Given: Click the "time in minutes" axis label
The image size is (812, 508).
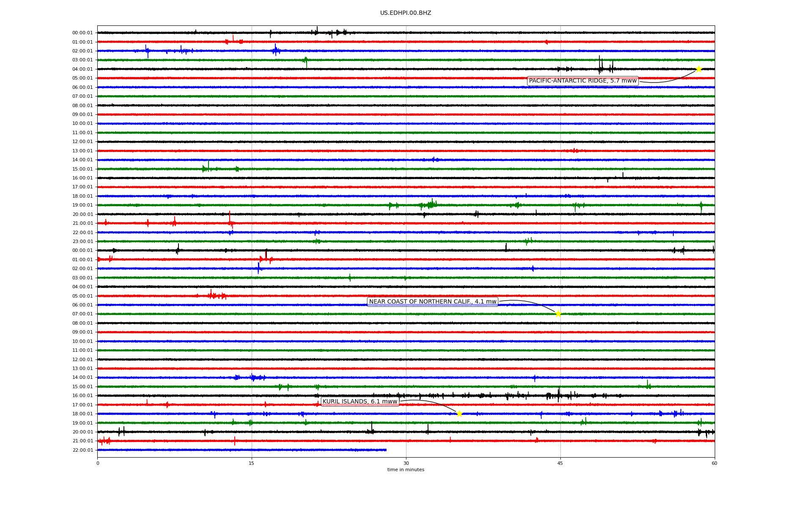Looking at the screenshot, I should click(406, 470).
